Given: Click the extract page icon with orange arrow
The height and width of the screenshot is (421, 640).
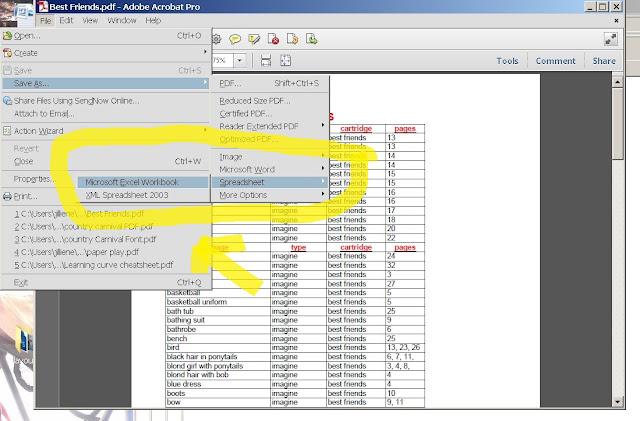Looking at the screenshot, I should [292, 39].
